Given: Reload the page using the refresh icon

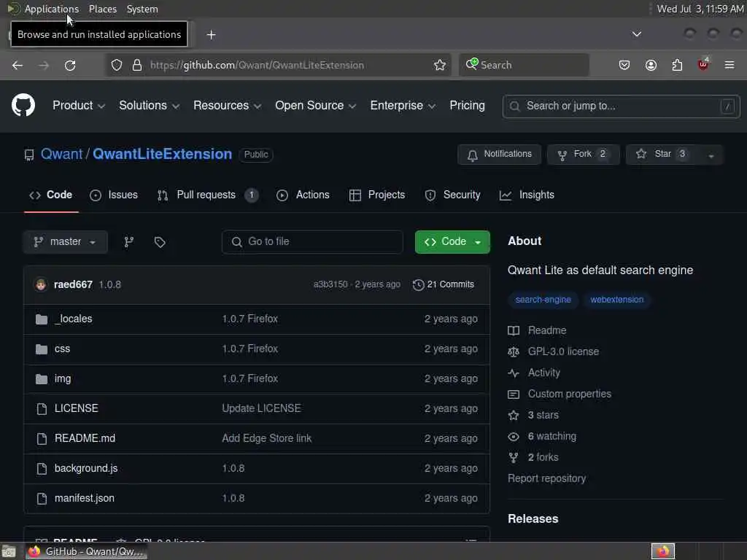Looking at the screenshot, I should coord(70,65).
